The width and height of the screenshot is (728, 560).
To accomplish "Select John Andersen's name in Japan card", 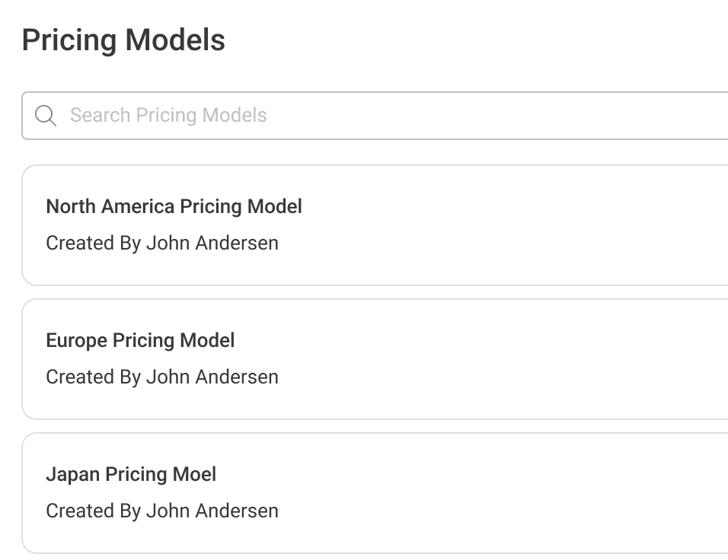I will (212, 511).
